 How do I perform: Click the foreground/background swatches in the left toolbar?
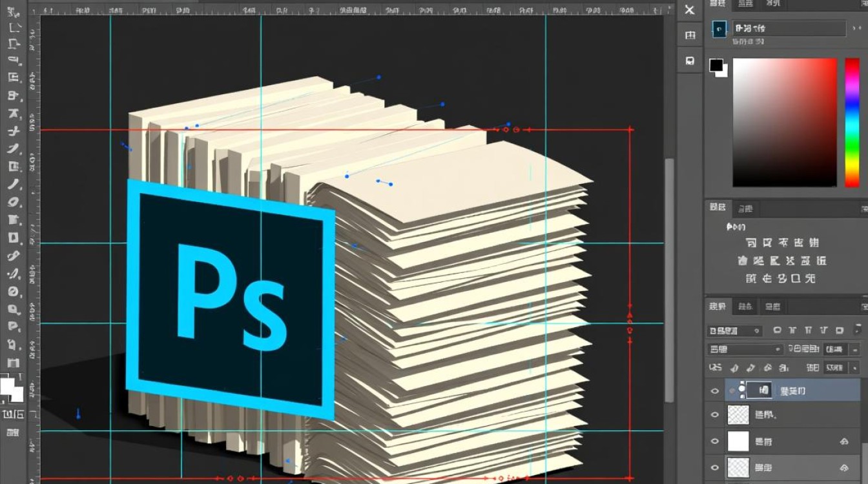(x=12, y=389)
